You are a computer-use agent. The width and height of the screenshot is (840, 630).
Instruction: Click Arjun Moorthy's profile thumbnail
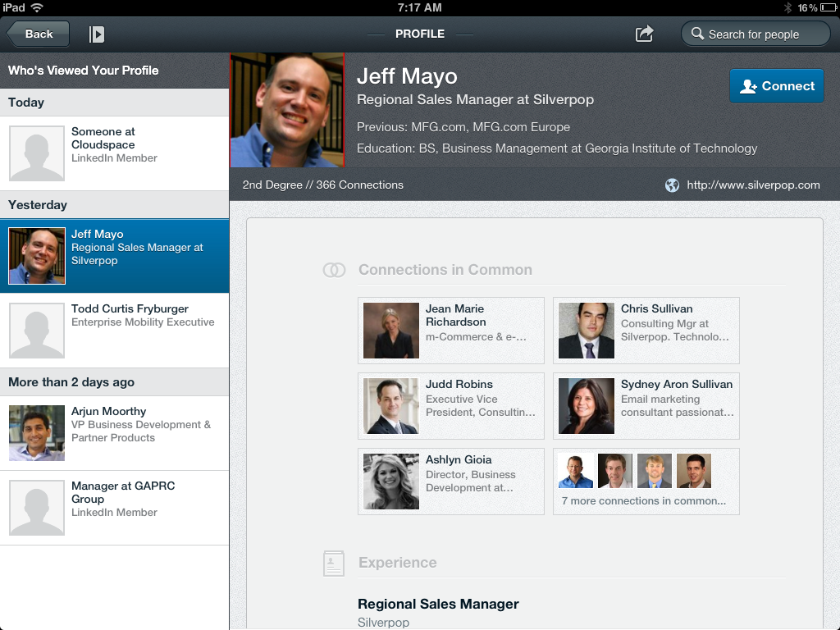click(x=37, y=433)
